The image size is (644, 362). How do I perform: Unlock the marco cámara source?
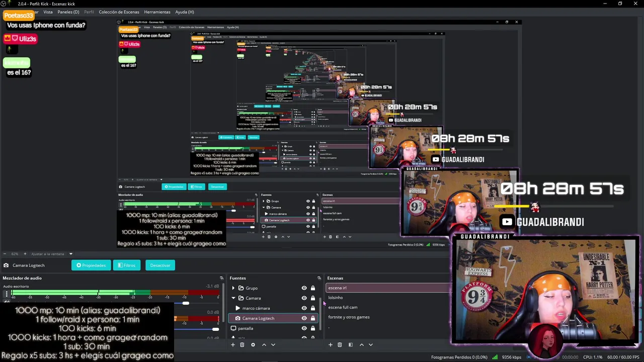pos(313,308)
